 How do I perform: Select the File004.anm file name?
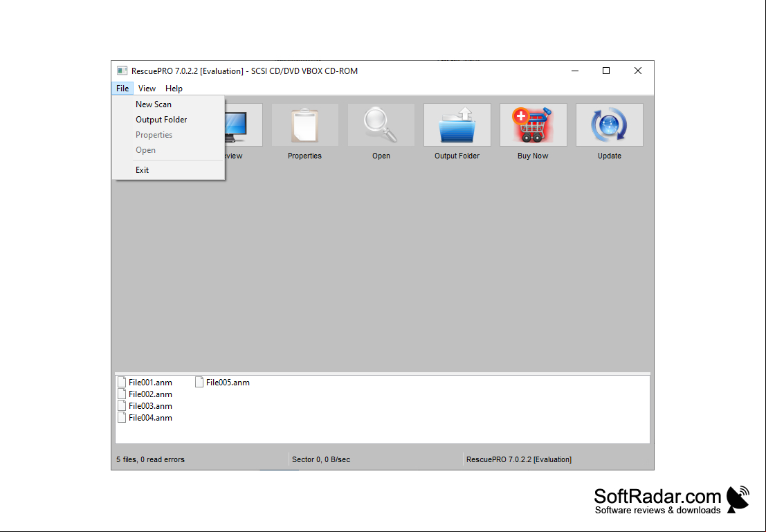150,418
